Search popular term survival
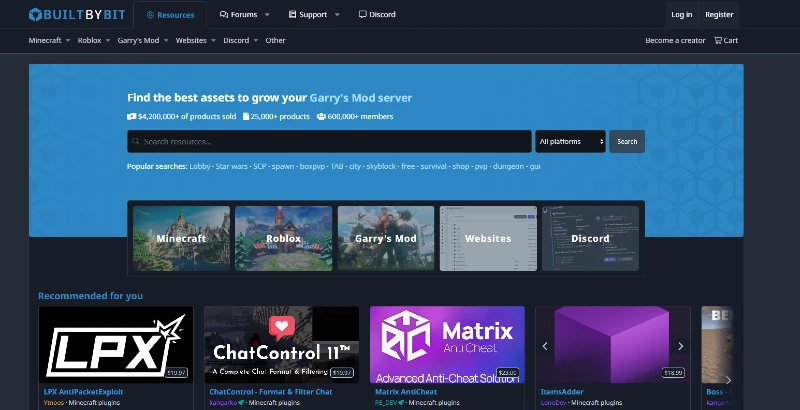Viewport: 800px width, 410px height. [434, 166]
